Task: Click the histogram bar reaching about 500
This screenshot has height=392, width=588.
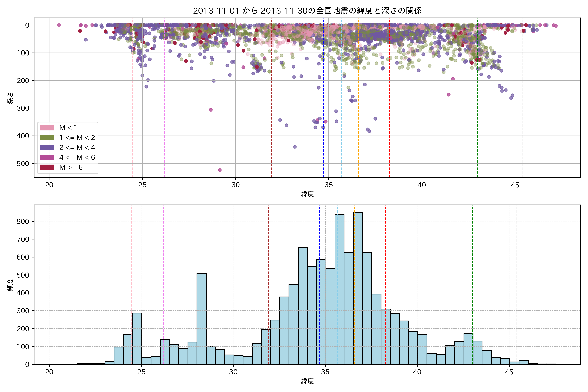Action: coord(202,320)
